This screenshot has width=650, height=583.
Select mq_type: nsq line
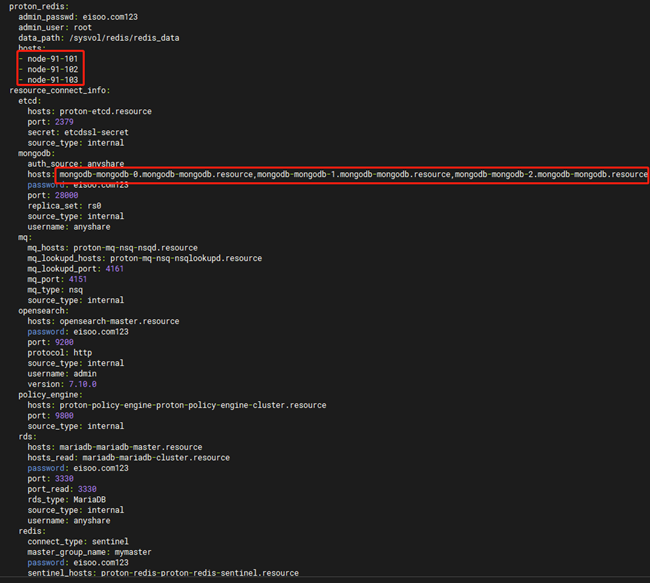tap(55, 290)
